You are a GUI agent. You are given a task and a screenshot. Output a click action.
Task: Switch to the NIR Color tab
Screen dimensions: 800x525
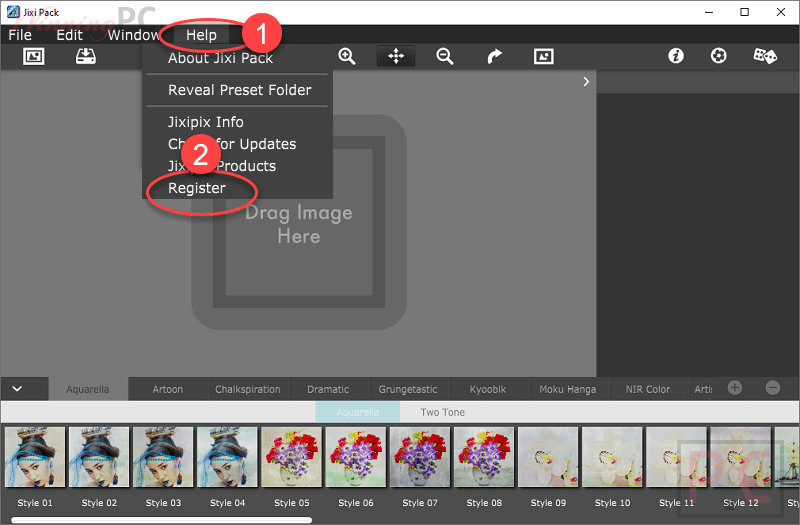(648, 389)
